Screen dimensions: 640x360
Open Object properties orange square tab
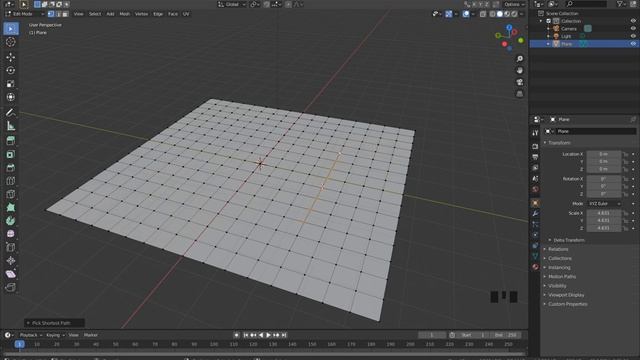535,203
